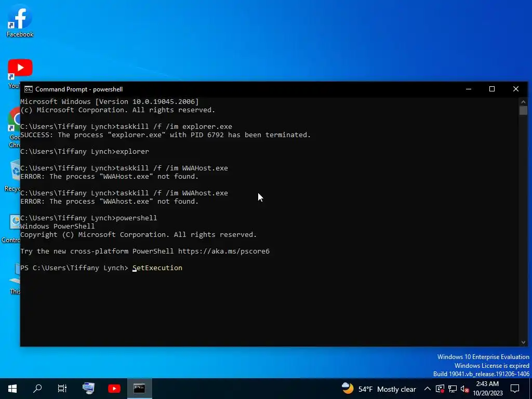
Task: Open Task View on the taskbar
Action: click(62, 389)
